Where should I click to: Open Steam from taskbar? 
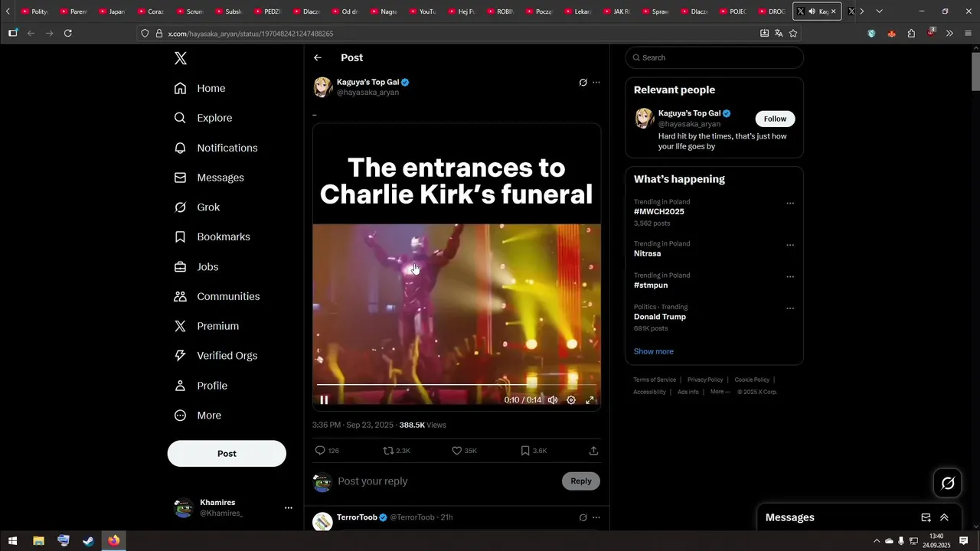[89, 541]
